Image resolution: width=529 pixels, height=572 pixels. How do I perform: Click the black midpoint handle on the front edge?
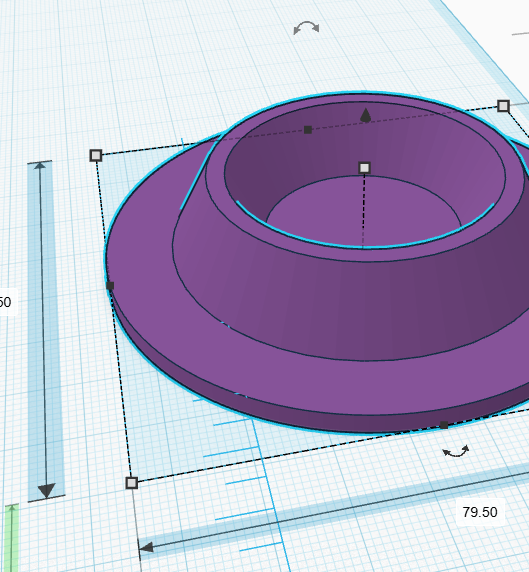click(x=444, y=425)
